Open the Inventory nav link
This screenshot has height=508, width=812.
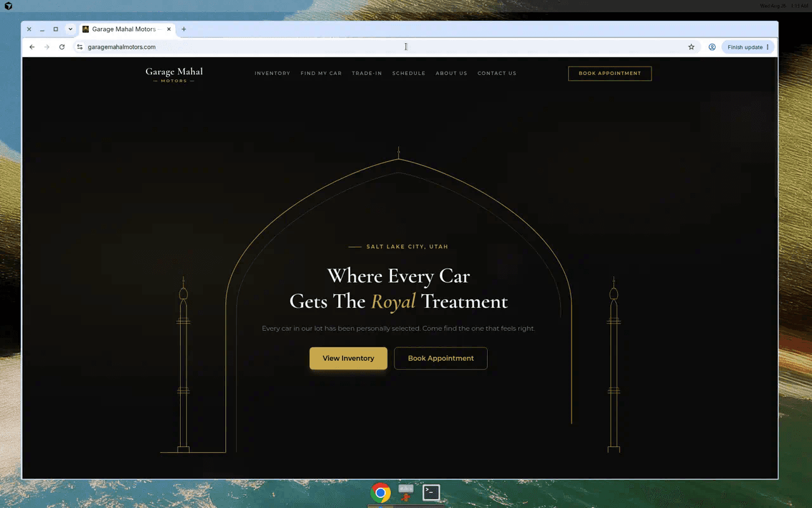coord(272,73)
